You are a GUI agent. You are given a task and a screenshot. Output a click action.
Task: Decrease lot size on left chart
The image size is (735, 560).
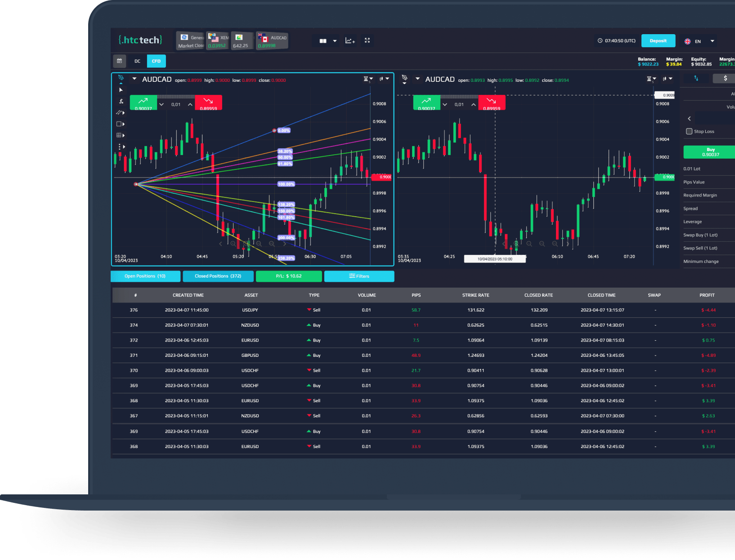[161, 104]
